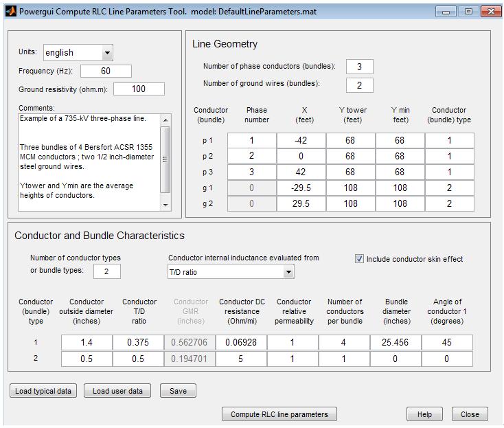Maximize the Powergui window
The width and height of the screenshot is (504, 428).
[x=468, y=12]
